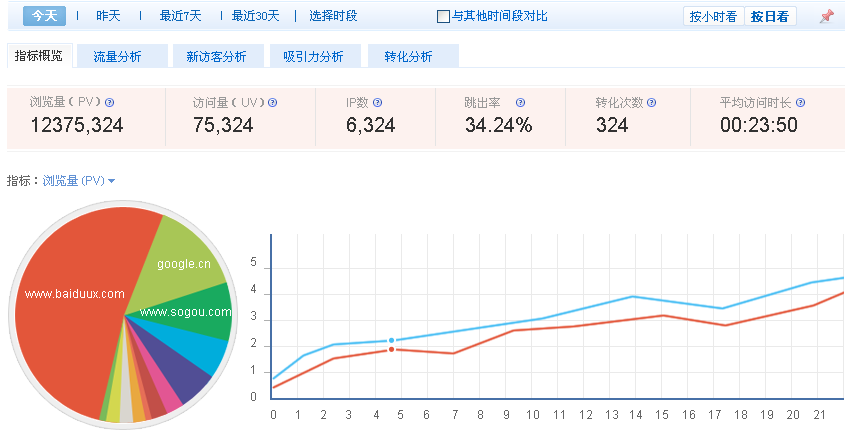
Task: Open help icon next to IP数
Action: 377,102
